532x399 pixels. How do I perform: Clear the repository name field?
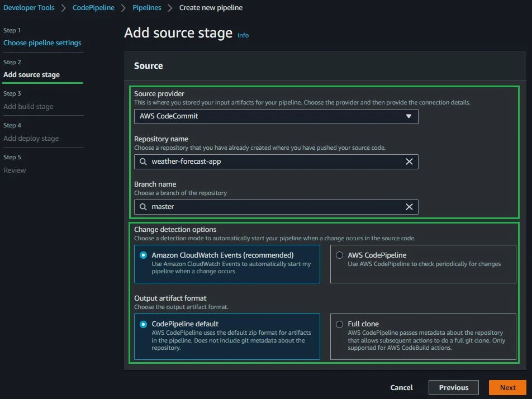(409, 161)
